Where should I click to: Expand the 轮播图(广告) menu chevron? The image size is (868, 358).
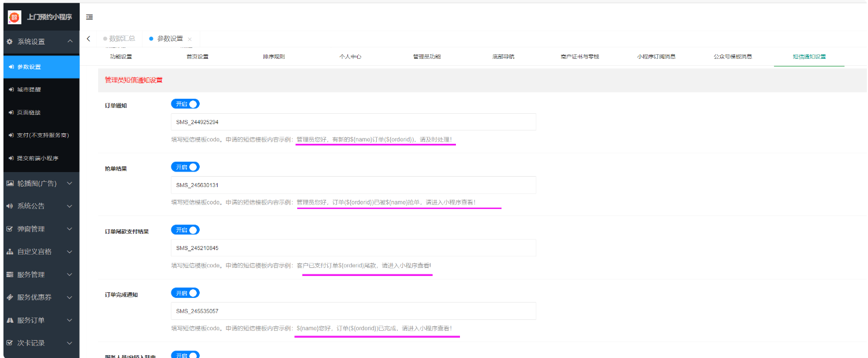[x=70, y=183]
